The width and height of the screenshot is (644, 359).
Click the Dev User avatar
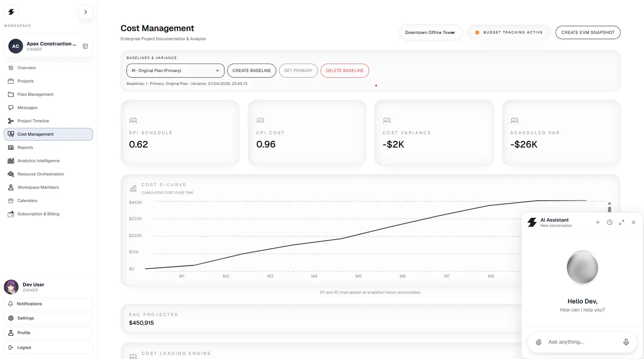11,287
